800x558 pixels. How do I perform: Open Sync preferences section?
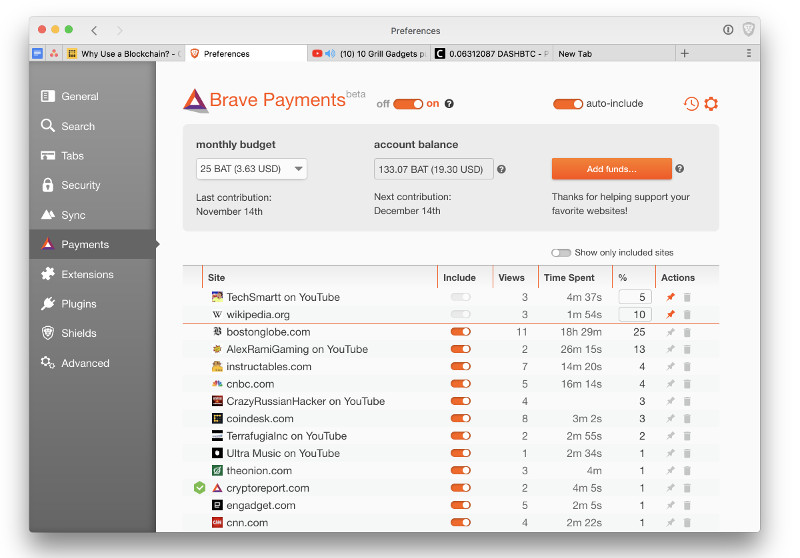[92, 215]
